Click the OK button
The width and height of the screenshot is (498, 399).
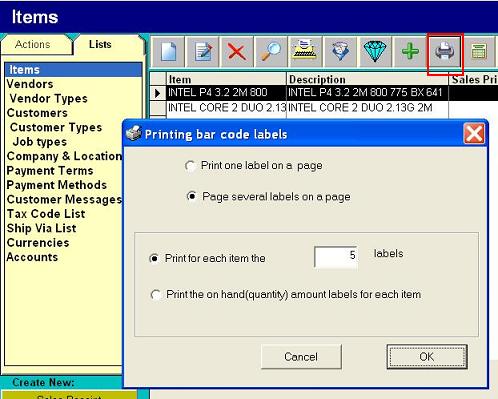427,357
